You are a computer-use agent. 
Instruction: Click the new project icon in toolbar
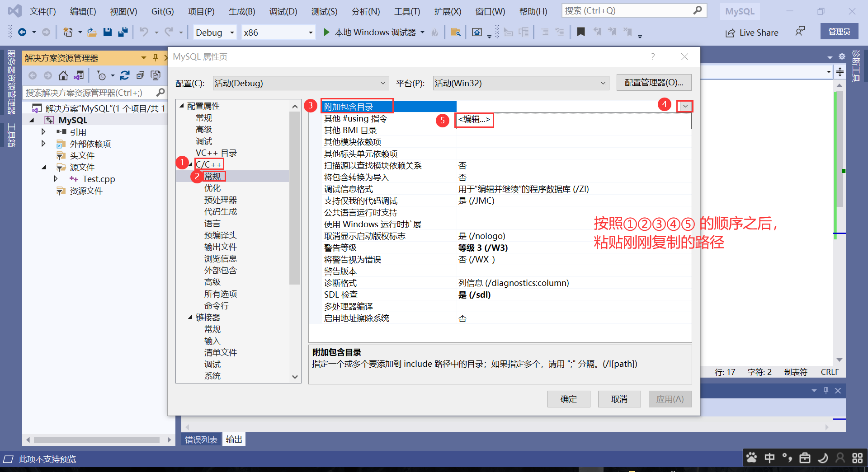pos(68,32)
